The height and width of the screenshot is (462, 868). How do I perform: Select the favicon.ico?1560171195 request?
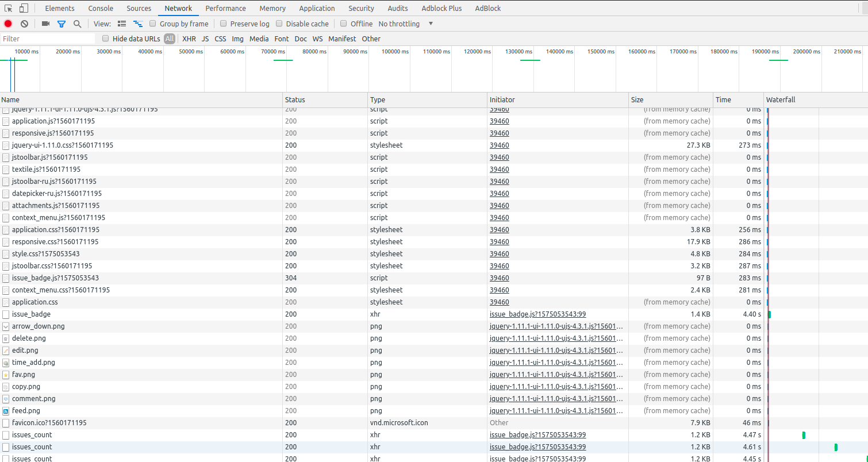tap(49, 422)
